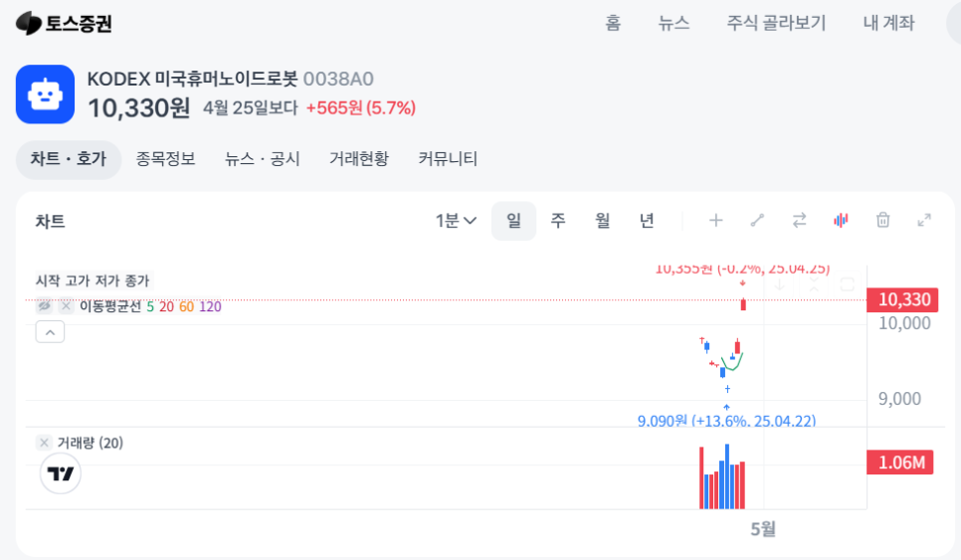Click the KODEX robot stock icon
The width and height of the screenshot is (961, 560).
pyautogui.click(x=46, y=94)
